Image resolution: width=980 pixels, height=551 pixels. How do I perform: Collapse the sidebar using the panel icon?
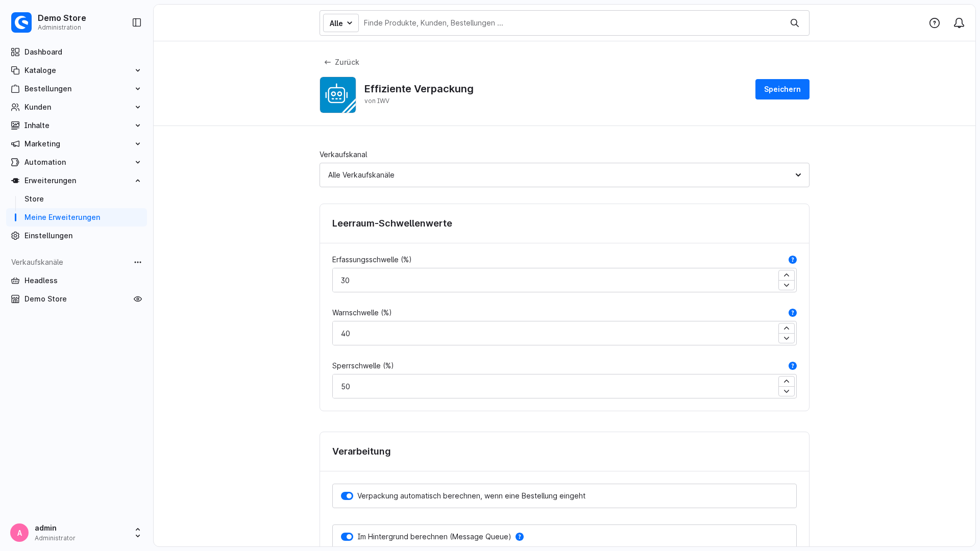137,22
